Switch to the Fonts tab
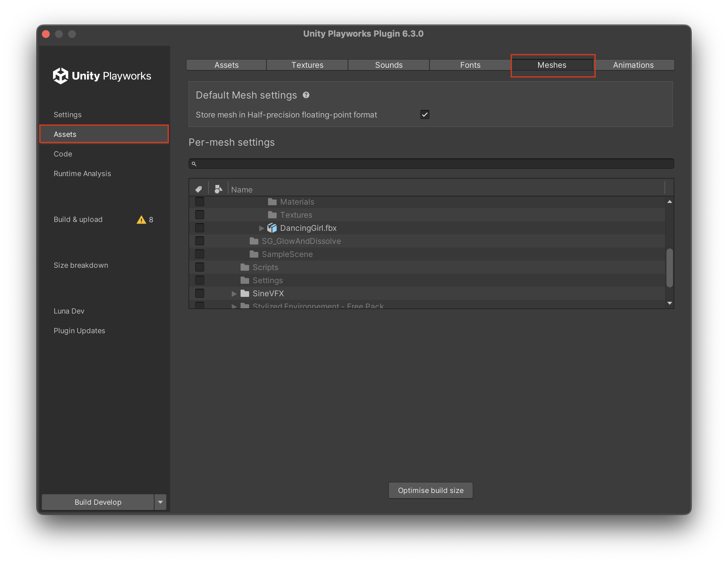The height and width of the screenshot is (563, 728). 470,65
